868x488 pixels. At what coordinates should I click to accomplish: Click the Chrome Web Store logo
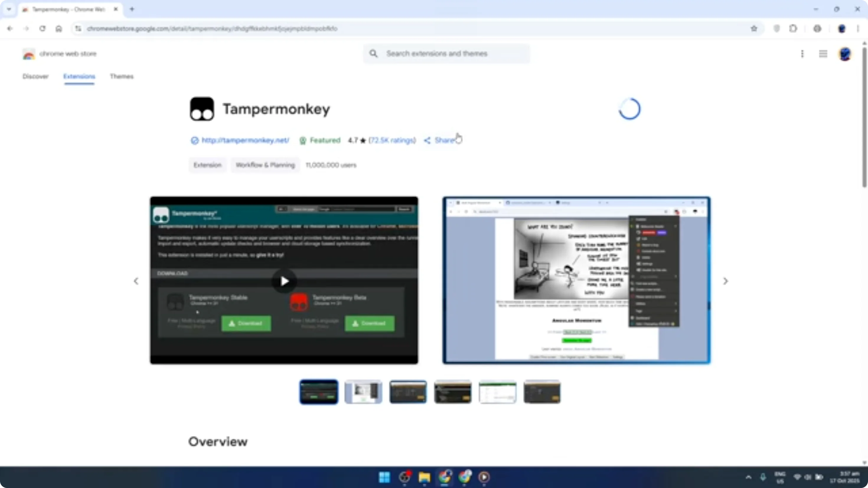coord(29,54)
